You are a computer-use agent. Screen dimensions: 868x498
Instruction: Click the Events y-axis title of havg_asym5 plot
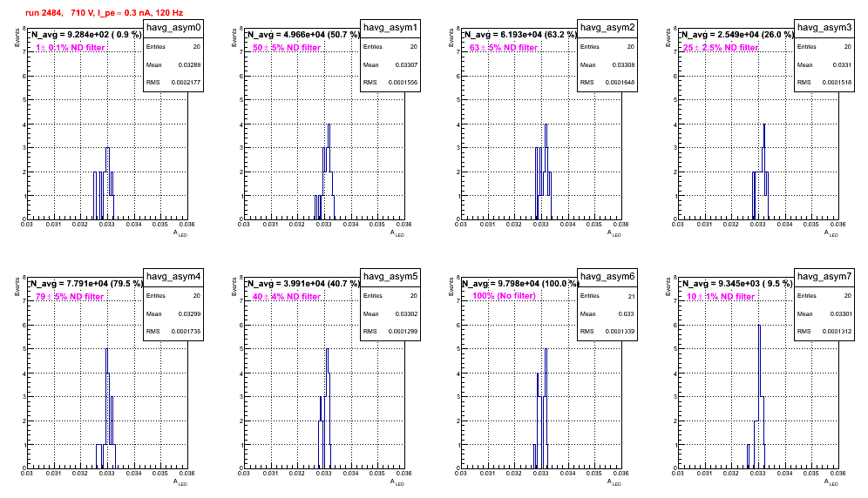click(x=234, y=285)
